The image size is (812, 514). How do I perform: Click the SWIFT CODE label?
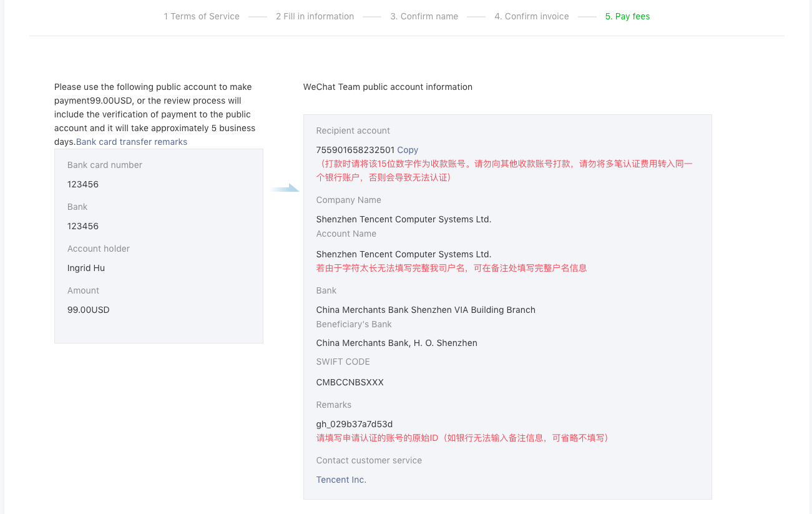[x=343, y=362]
